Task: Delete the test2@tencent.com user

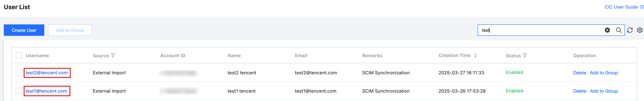Action: pyautogui.click(x=580, y=73)
